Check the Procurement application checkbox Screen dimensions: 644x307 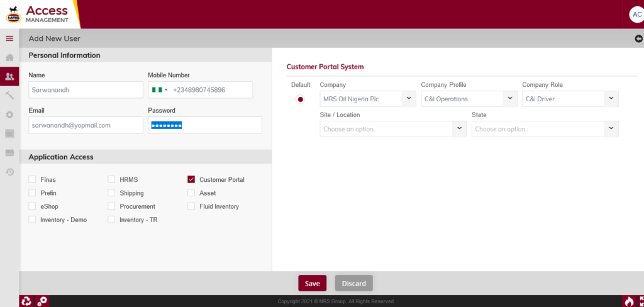111,206
